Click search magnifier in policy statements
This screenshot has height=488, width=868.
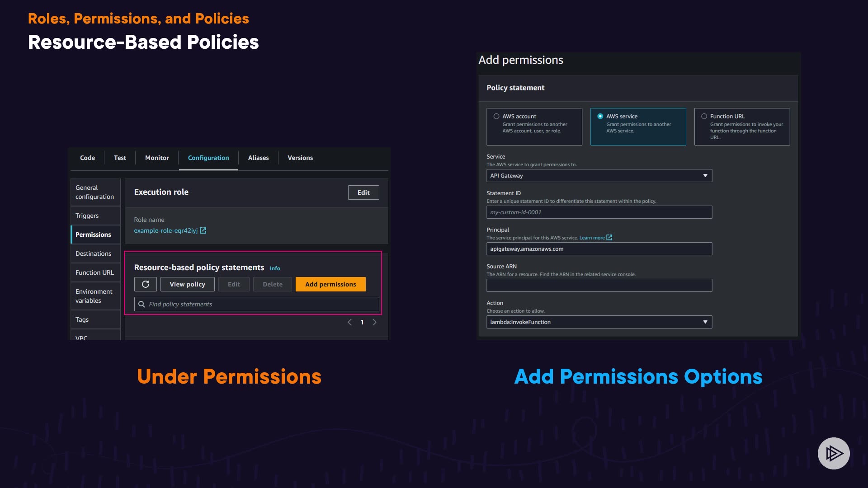click(x=142, y=304)
